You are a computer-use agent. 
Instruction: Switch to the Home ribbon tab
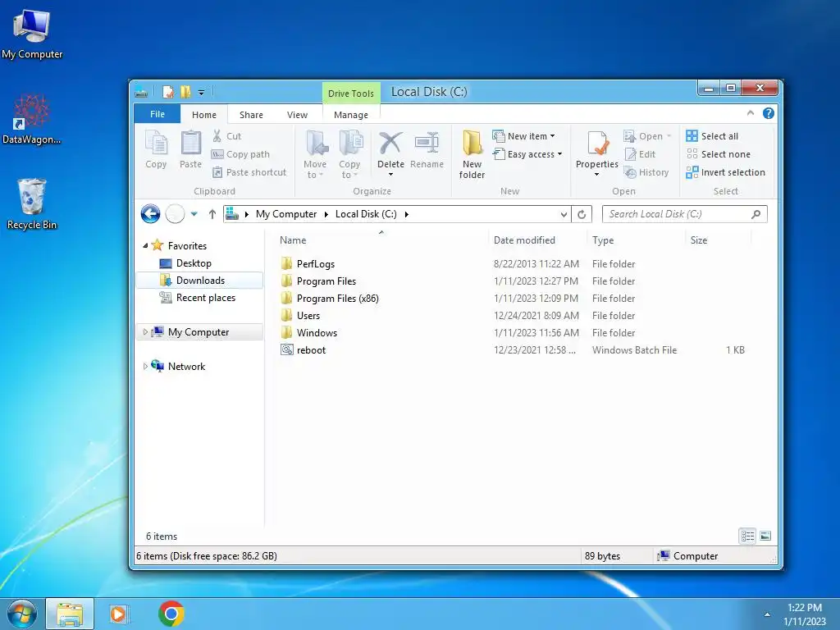point(204,115)
